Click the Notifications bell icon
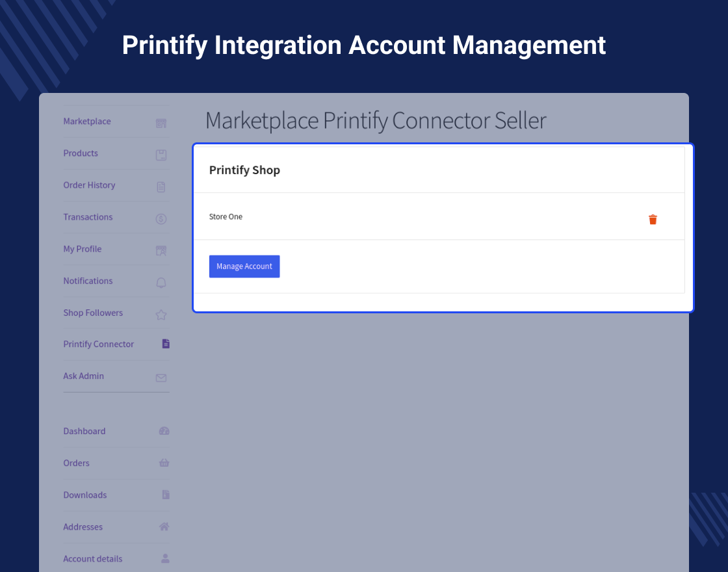The image size is (728, 572). click(x=161, y=283)
